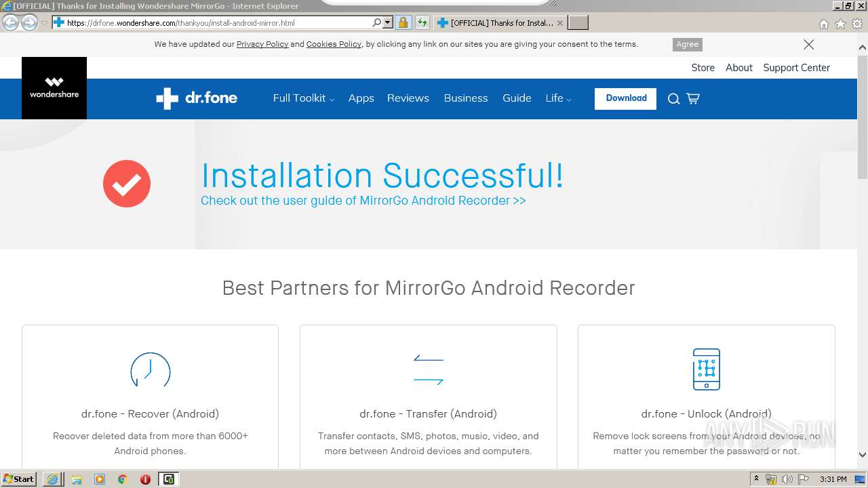Open the volume speaker tray icon
The image size is (868, 488).
pos(787,479)
